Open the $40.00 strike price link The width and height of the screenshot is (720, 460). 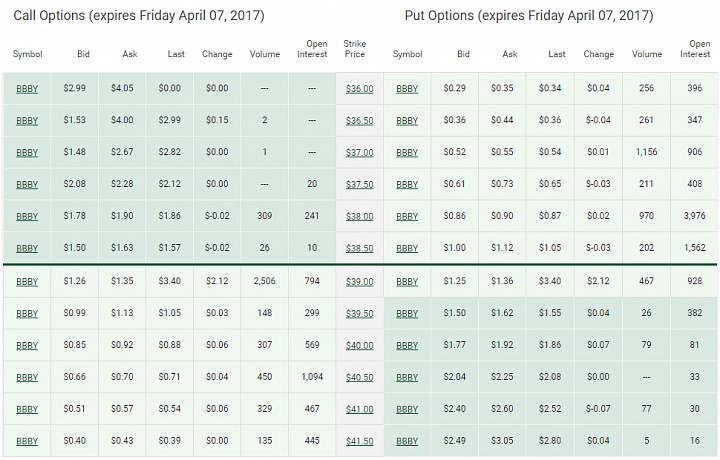click(x=359, y=346)
